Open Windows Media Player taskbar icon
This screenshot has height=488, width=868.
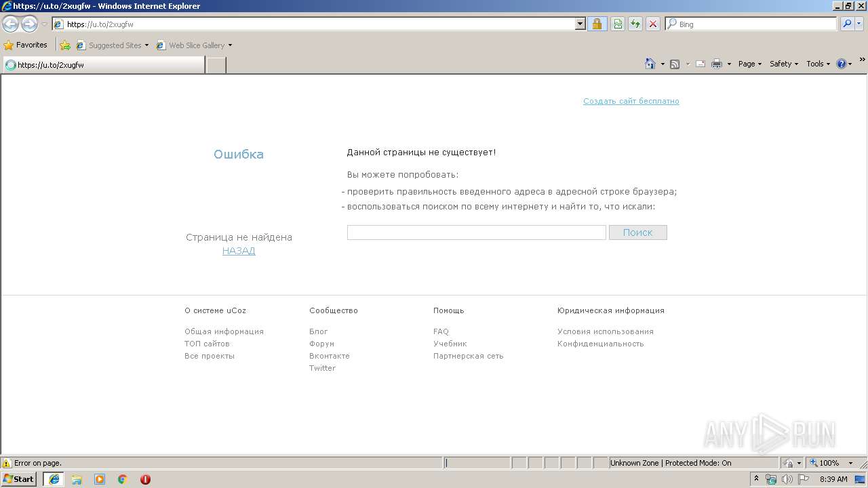pyautogui.click(x=100, y=479)
